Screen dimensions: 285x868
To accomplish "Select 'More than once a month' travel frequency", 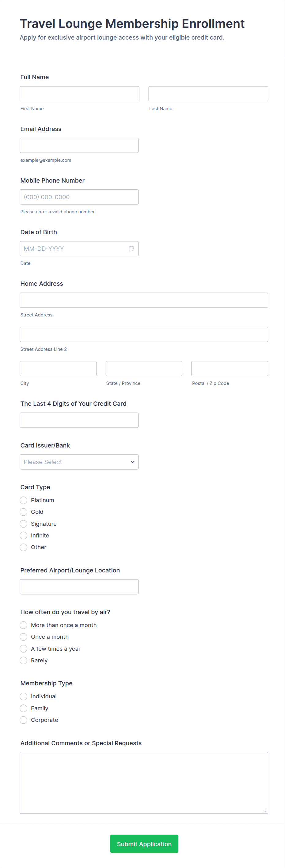I will point(24,626).
